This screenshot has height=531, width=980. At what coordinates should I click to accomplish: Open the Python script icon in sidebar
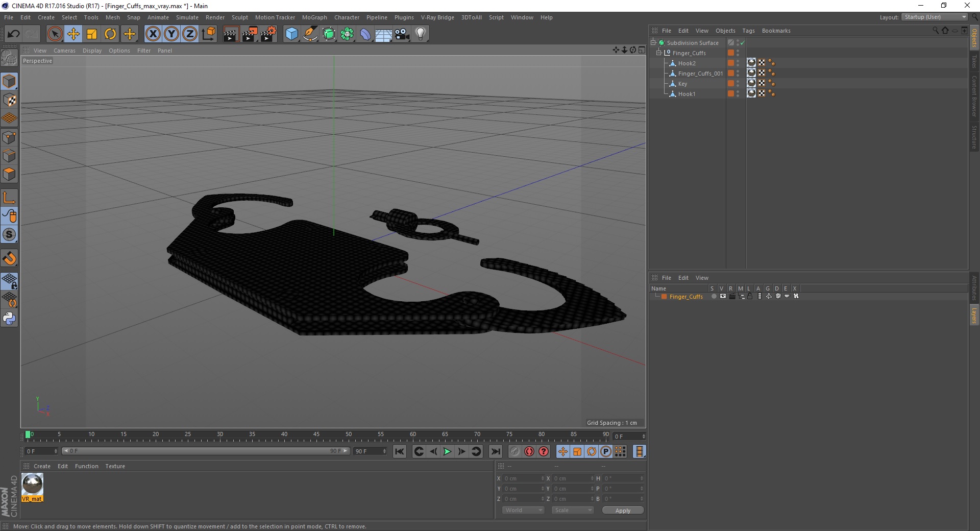coord(9,319)
